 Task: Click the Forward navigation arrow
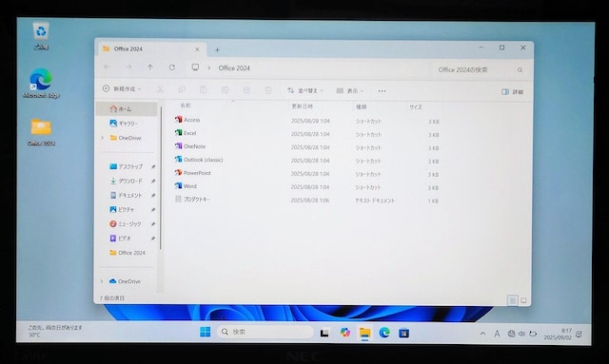click(x=128, y=67)
